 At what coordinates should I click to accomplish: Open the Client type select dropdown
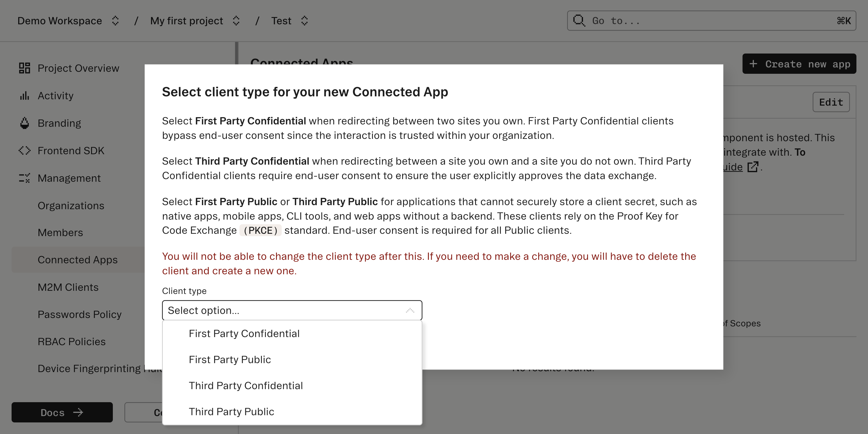pyautogui.click(x=292, y=310)
